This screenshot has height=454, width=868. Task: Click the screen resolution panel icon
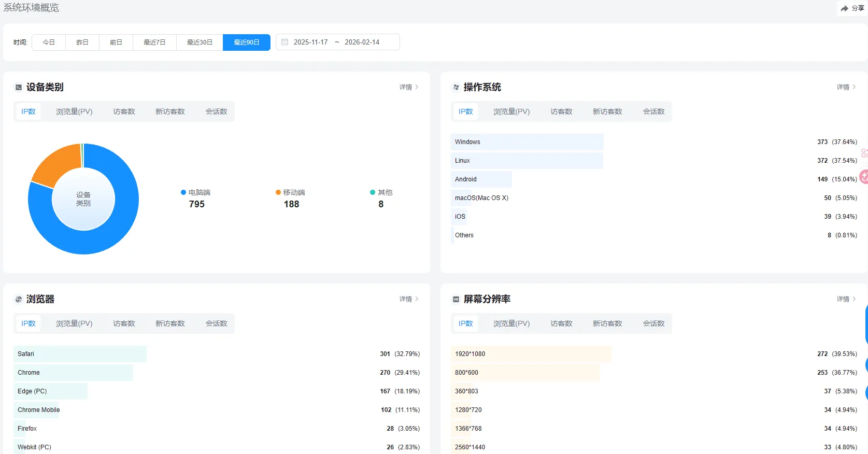click(456, 299)
